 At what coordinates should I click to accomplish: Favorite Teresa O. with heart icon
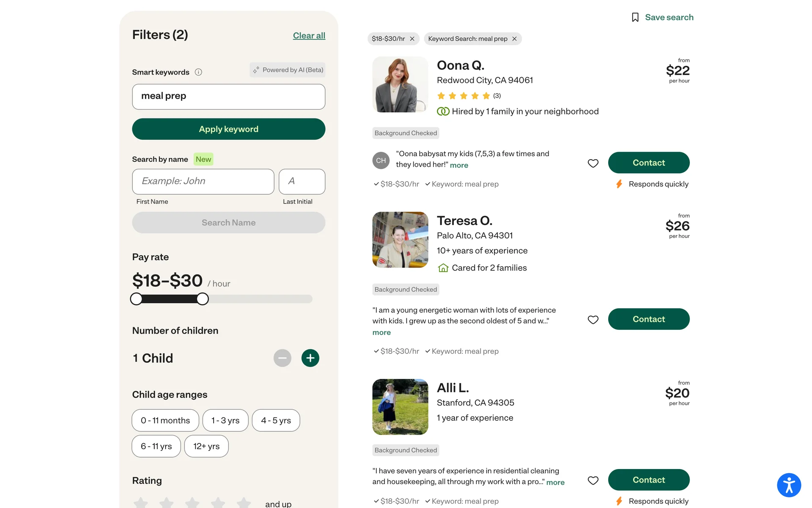[593, 320]
